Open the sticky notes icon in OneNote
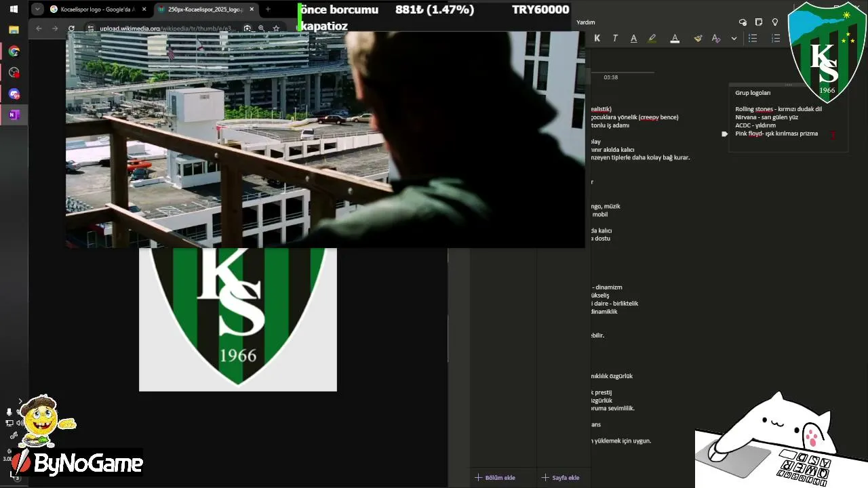This screenshot has width=868, height=488. tap(759, 22)
